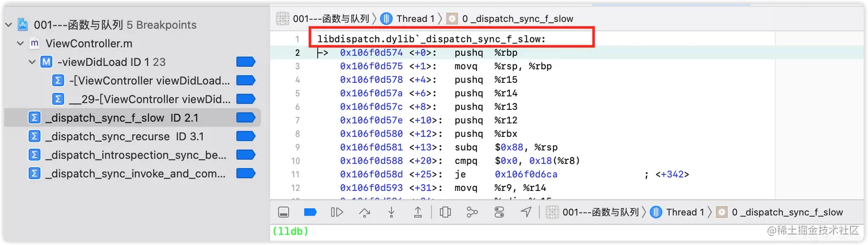Screen dimensions: 868x245
Task: Toggle breakpoint for __29-[ViewController viewDid...
Action: click(x=246, y=99)
